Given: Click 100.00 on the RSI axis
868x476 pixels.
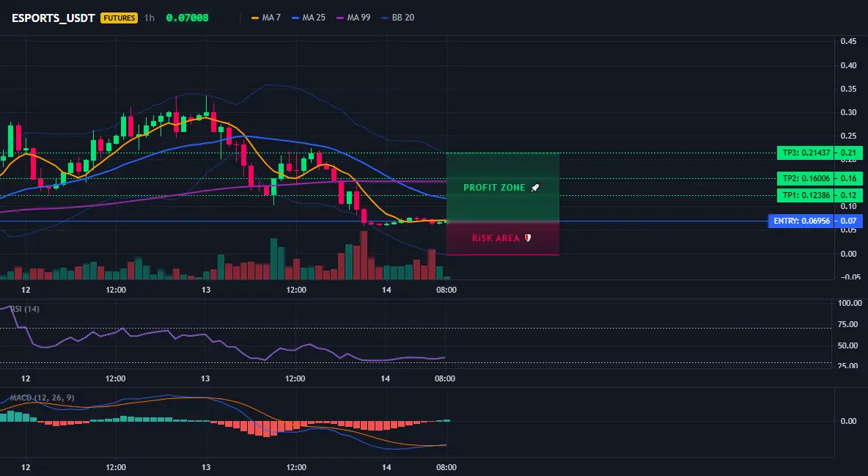Looking at the screenshot, I should pyautogui.click(x=850, y=303).
